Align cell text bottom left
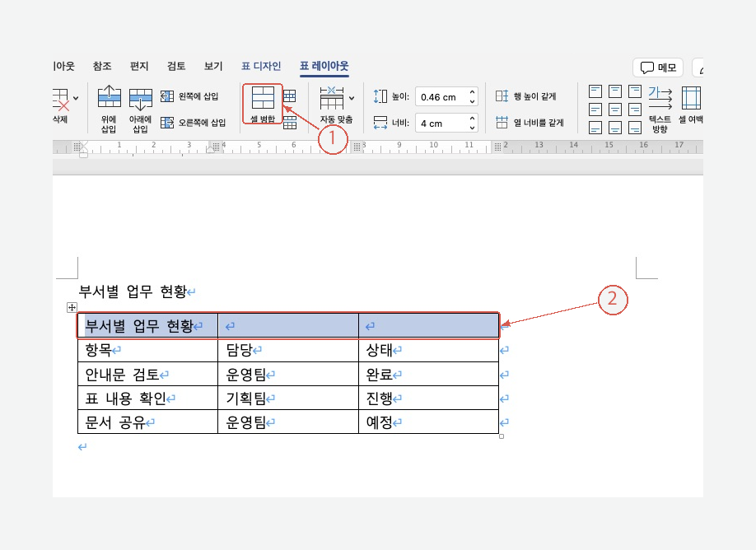The width and height of the screenshot is (756, 550). (595, 128)
